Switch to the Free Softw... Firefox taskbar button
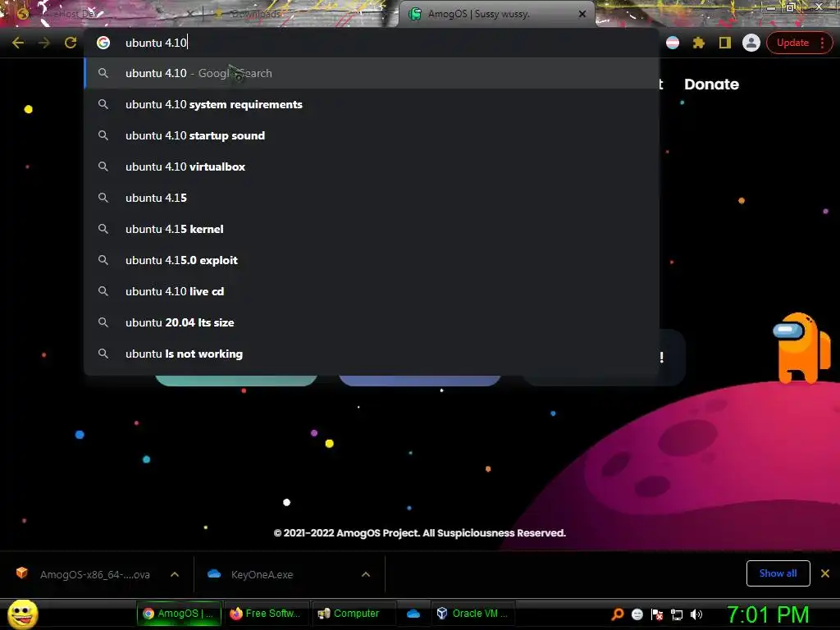This screenshot has height=630, width=840. [x=265, y=614]
